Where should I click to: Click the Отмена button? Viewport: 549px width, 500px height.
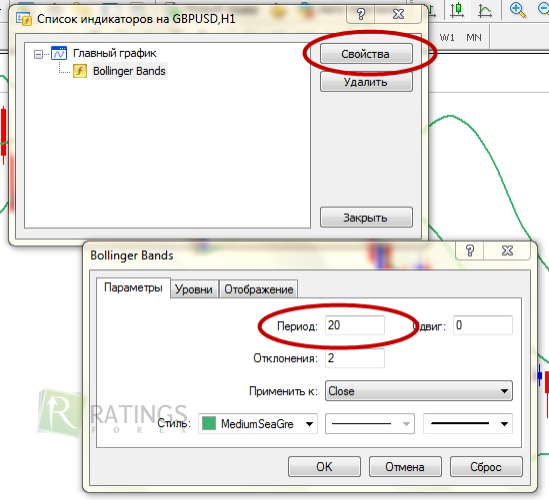405,467
